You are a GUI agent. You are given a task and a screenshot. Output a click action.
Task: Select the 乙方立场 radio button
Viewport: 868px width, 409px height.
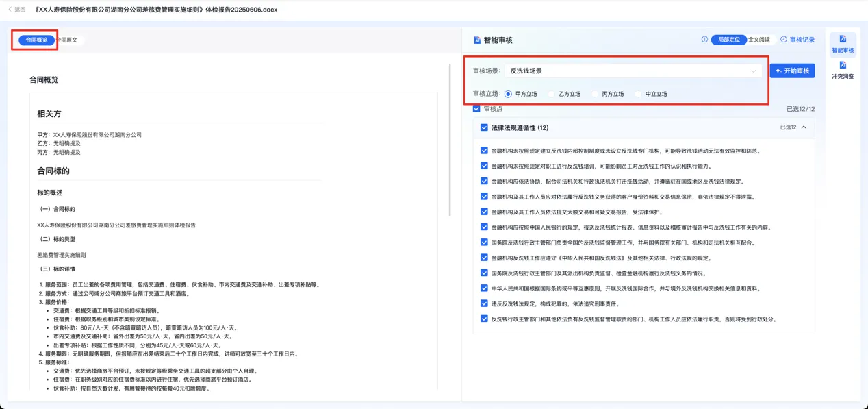552,94
